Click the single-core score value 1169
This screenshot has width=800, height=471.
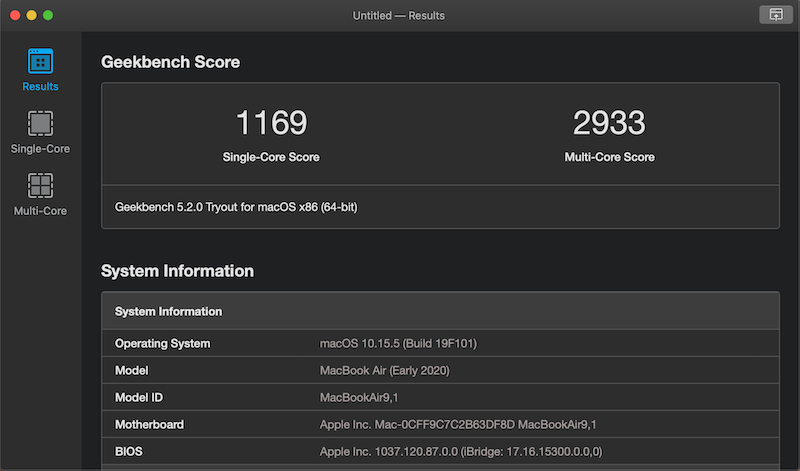[271, 123]
